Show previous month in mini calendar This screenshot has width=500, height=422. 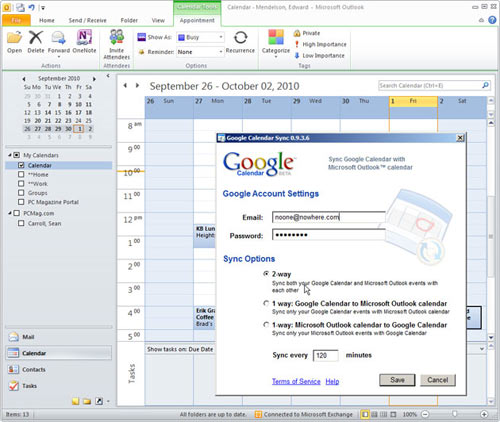pos(24,79)
